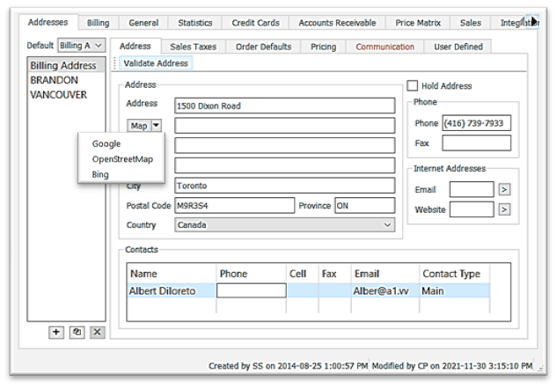The width and height of the screenshot is (557, 388).
Task: Click the Email input field
Action: pyautogui.click(x=471, y=189)
